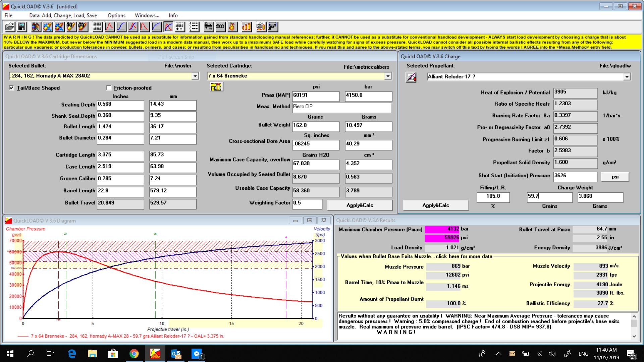The image size is (644, 362).
Task: Click the unit conversion arrows icon
Action: [x=208, y=26]
